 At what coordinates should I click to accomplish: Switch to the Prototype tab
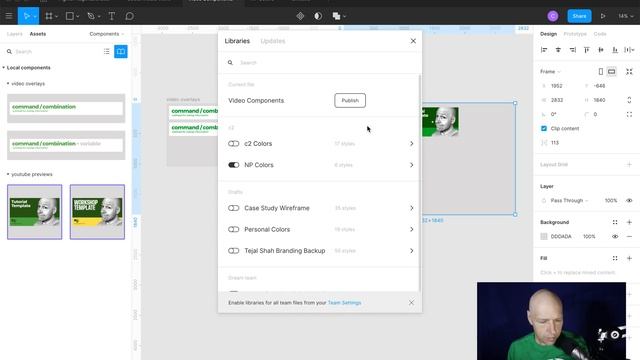575,34
